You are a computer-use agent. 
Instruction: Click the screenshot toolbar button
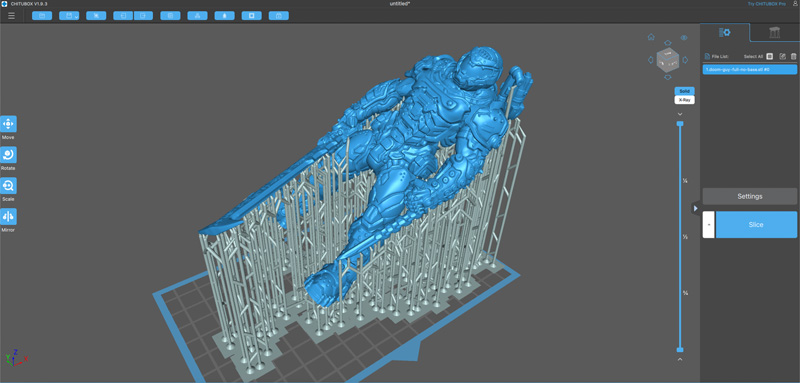click(x=96, y=16)
